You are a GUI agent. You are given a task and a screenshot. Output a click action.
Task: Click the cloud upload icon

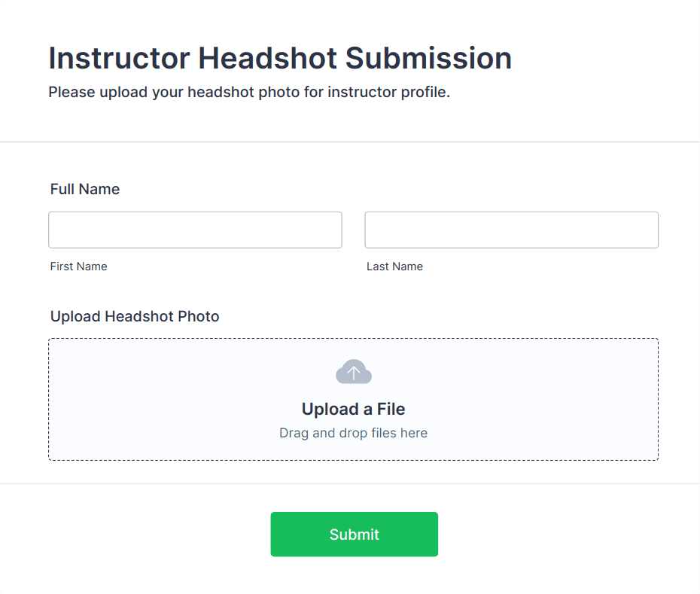coord(354,372)
